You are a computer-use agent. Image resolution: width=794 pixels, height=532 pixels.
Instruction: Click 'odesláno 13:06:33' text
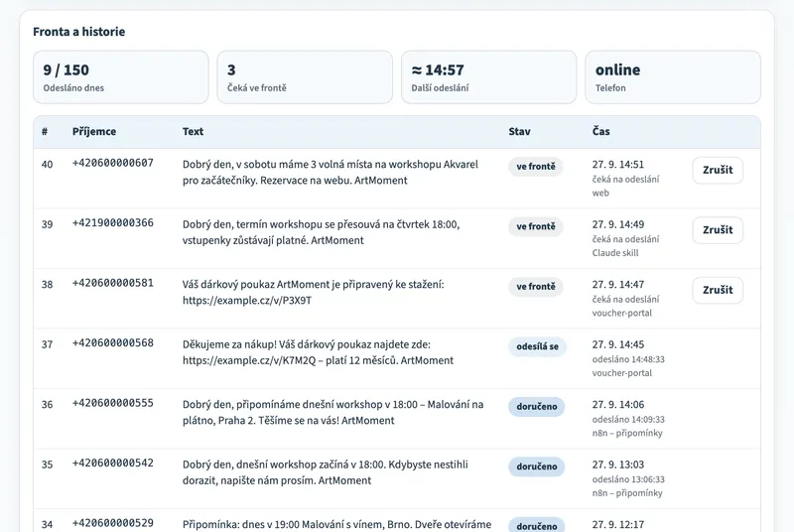tap(628, 479)
